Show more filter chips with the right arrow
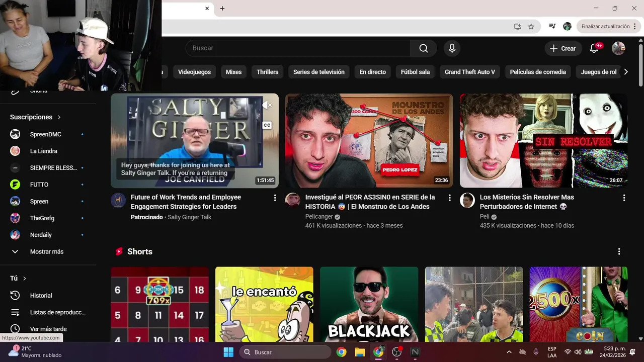The image size is (644, 362). 626,72
